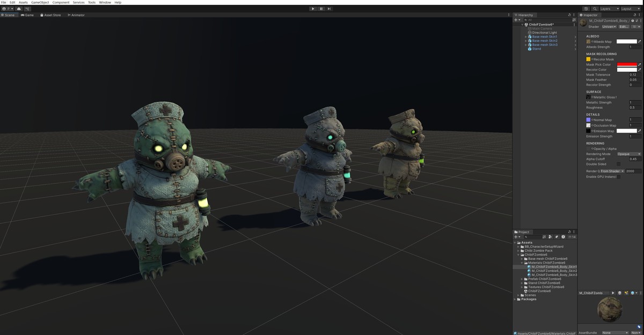
Task: Play the material preview
Action: pyautogui.click(x=613, y=293)
